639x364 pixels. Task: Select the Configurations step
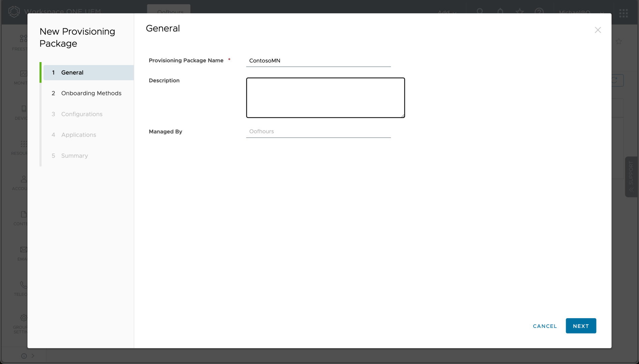(x=82, y=114)
